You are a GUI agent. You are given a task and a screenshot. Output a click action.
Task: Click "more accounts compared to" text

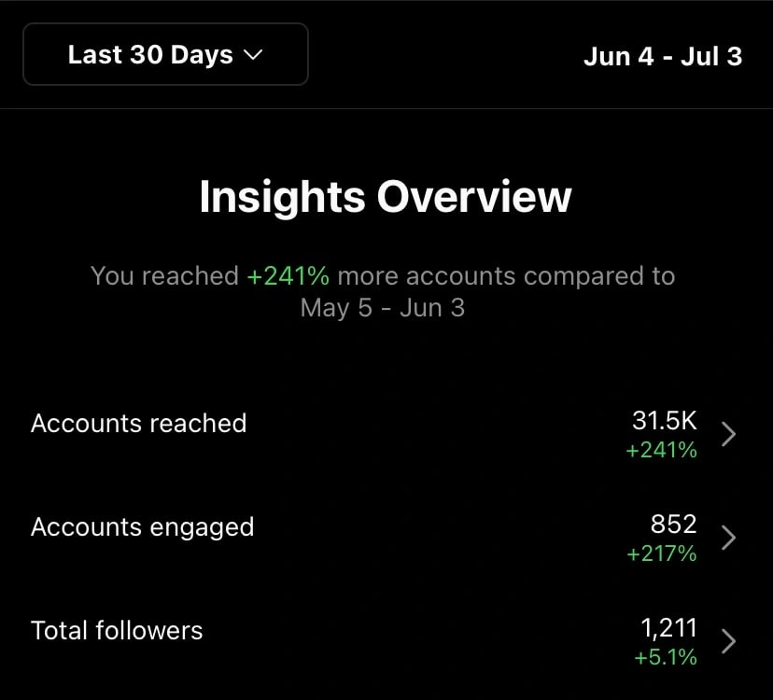pyautogui.click(x=506, y=276)
